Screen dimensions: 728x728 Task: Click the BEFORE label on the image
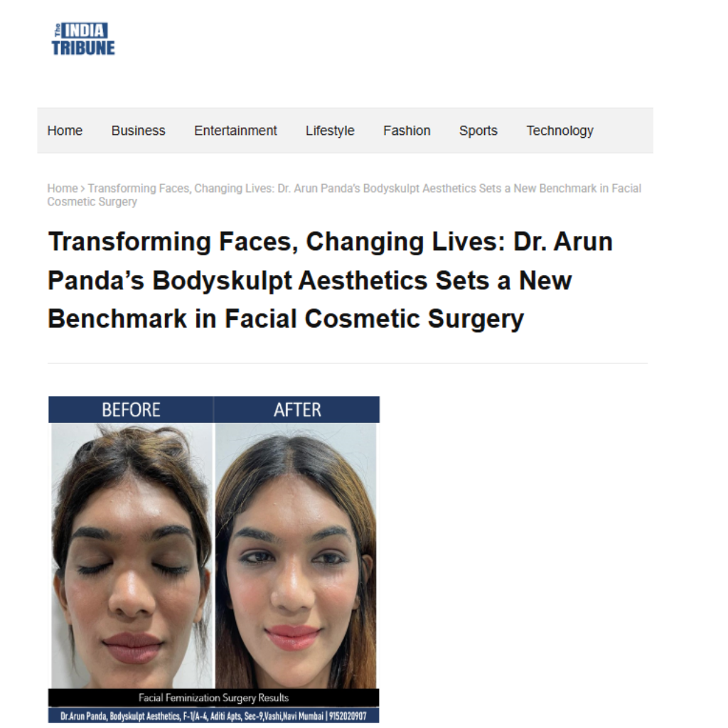131,410
